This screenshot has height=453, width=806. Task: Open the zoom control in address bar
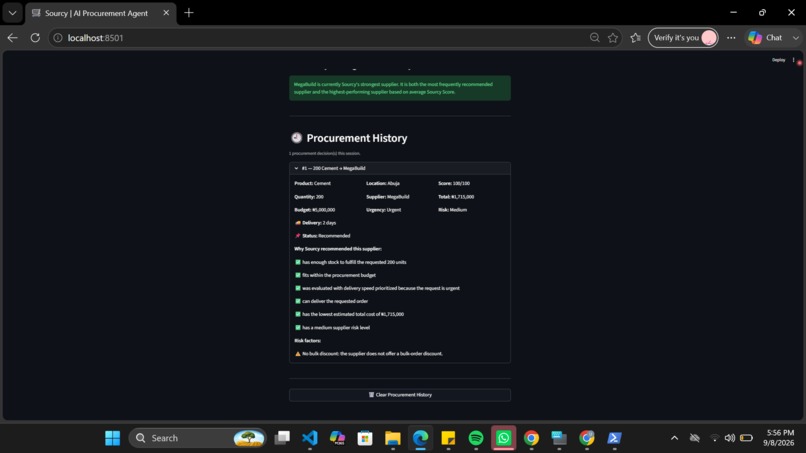595,38
